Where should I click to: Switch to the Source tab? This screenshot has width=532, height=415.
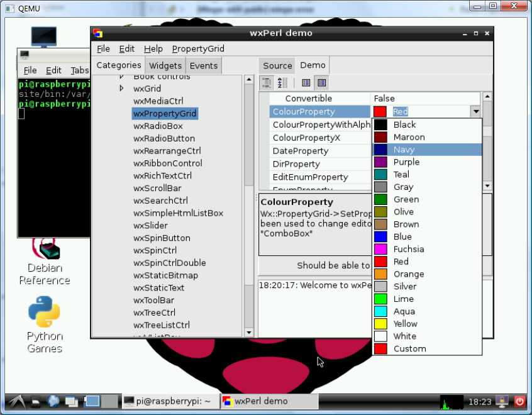[x=277, y=65]
